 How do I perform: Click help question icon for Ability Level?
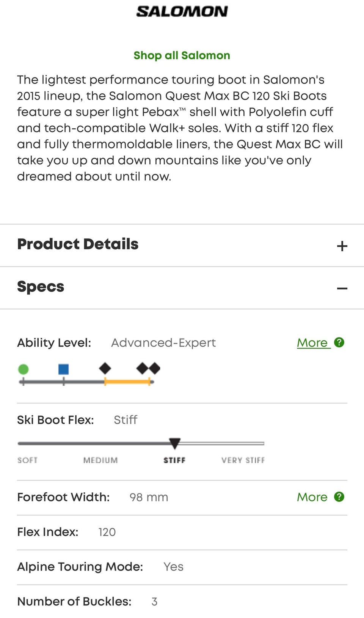[x=339, y=342]
